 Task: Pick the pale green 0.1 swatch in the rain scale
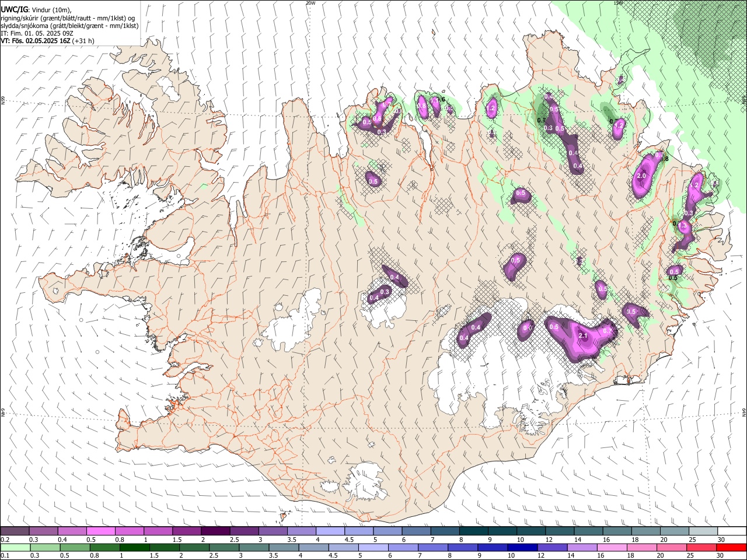point(15,547)
